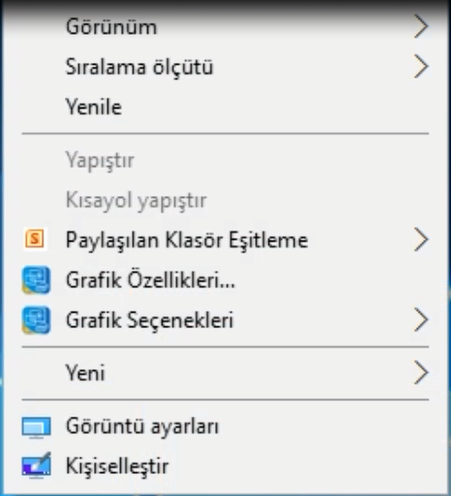Expand the Paylaşılan Klasör Eşitleme submenu arrow
The height and width of the screenshot is (496, 451).
[421, 239]
